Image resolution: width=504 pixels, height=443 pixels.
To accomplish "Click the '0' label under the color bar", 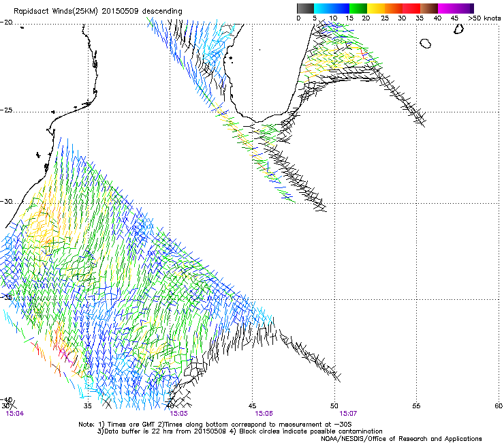I will (x=298, y=18).
